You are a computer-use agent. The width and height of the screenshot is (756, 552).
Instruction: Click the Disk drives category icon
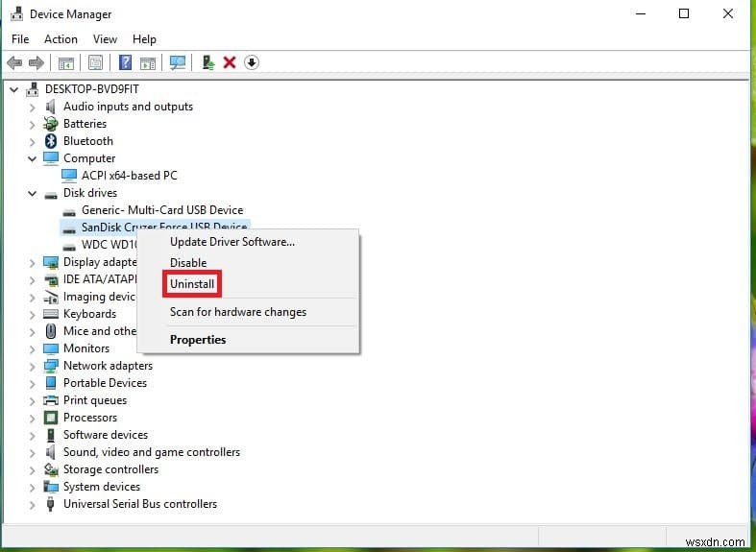pos(51,194)
